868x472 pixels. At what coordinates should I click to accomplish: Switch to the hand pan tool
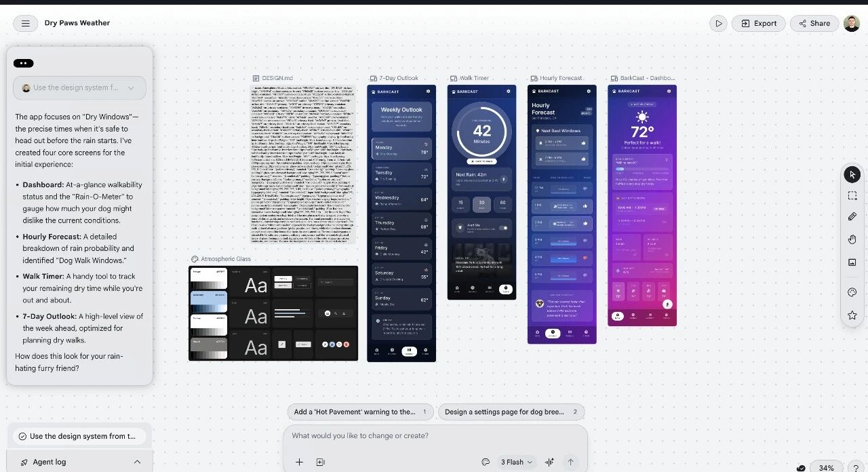[852, 239]
